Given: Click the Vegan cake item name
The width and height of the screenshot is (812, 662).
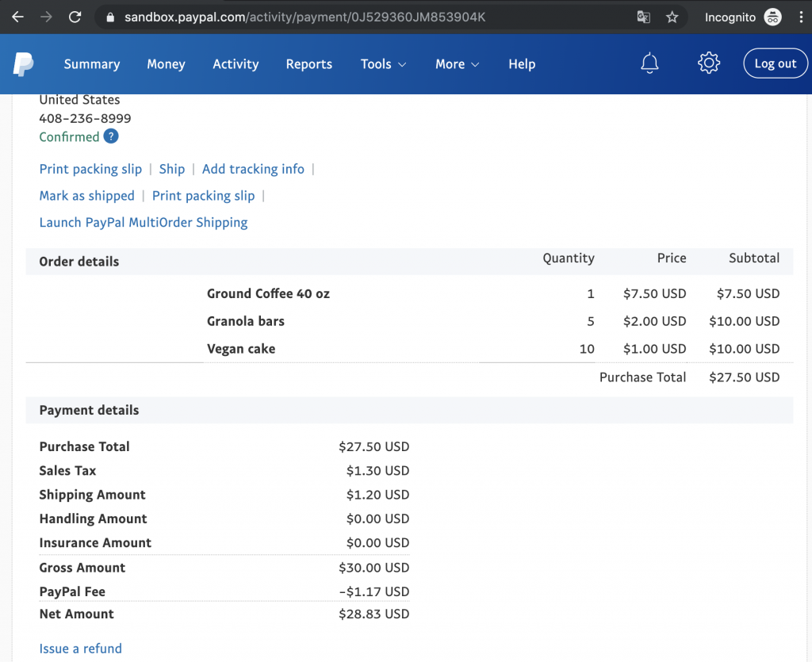Looking at the screenshot, I should 241,349.
